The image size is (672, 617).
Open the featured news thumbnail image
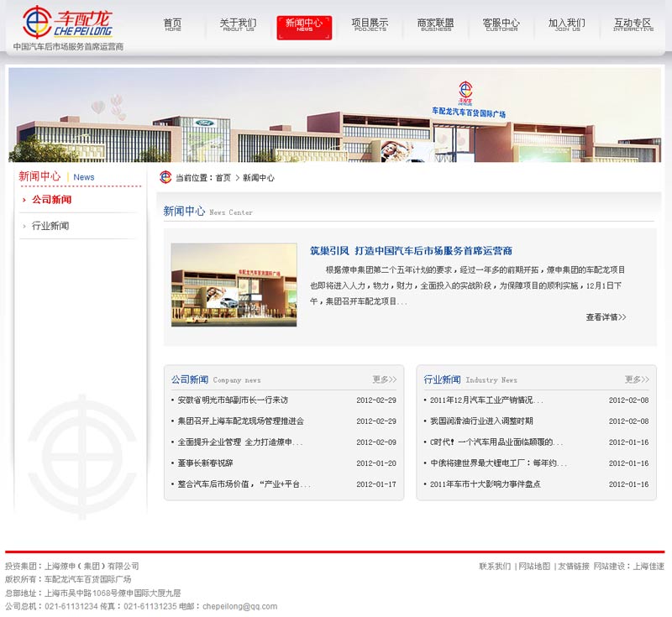(234, 285)
